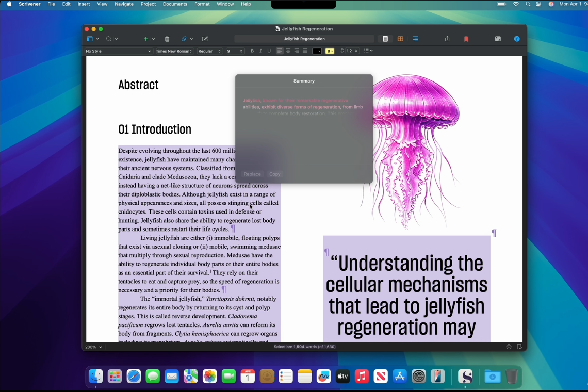
Task: Expand the paperclip attachment dropdown arrow
Action: 192,39
